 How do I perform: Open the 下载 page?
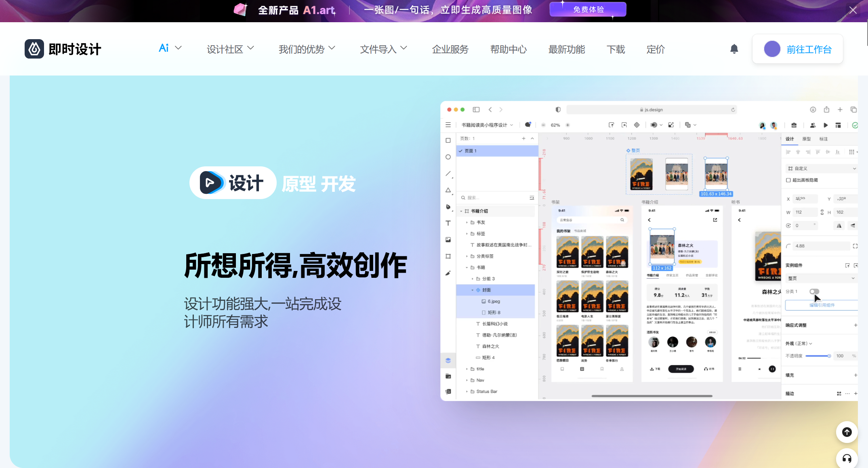[x=616, y=49]
